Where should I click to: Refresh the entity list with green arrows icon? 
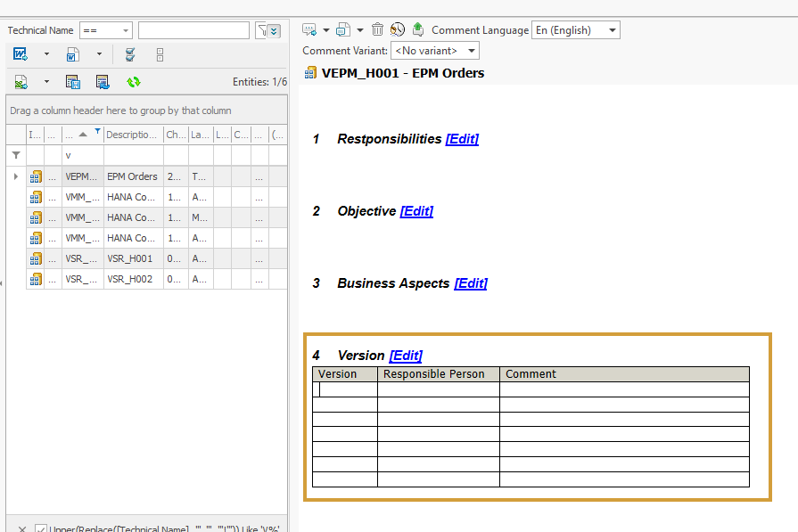coord(132,81)
